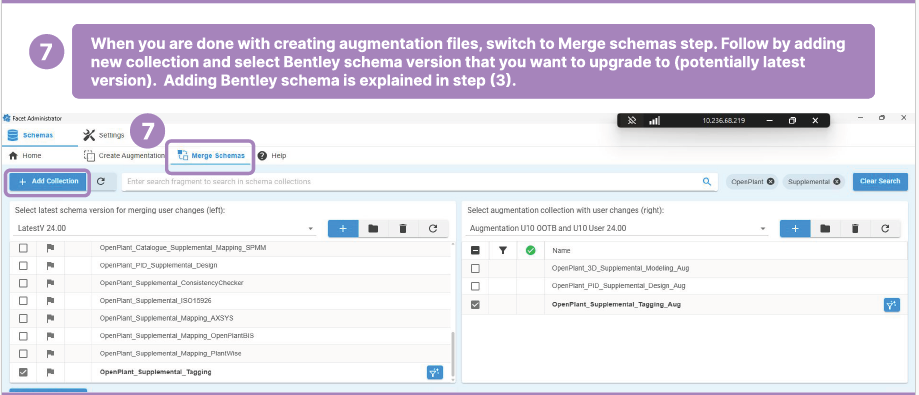Screen dimensions: 919x395
Task: Click the Clear Search button
Action: pyautogui.click(x=880, y=182)
